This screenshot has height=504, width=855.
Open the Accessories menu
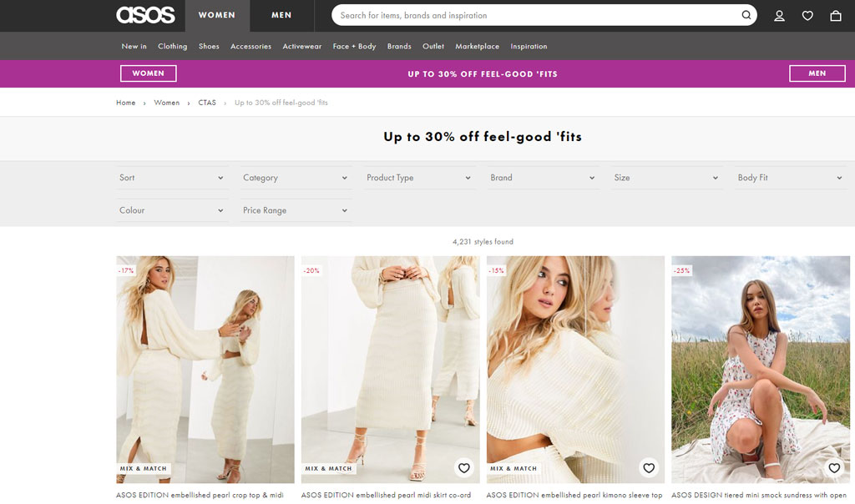tap(250, 47)
